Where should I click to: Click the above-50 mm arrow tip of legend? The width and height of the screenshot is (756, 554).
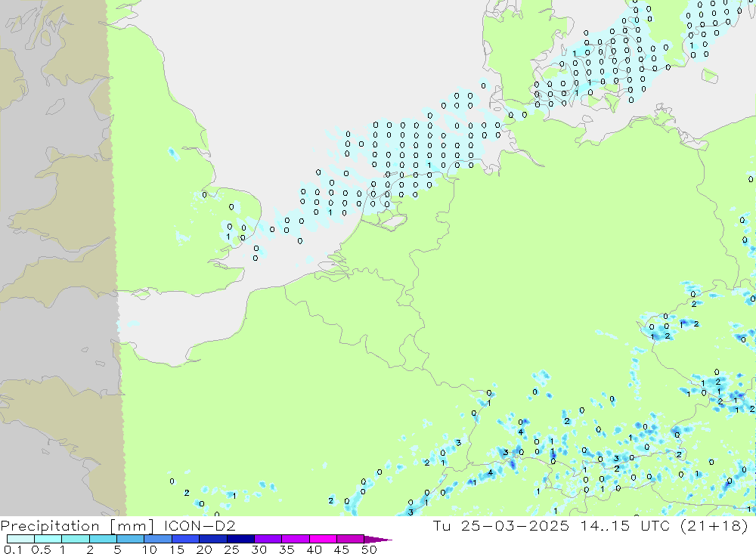point(377,539)
